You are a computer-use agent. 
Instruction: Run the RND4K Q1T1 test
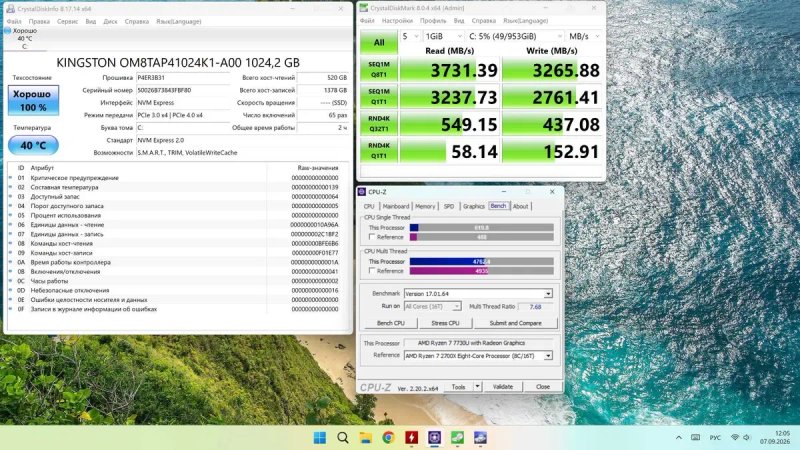tap(379, 151)
